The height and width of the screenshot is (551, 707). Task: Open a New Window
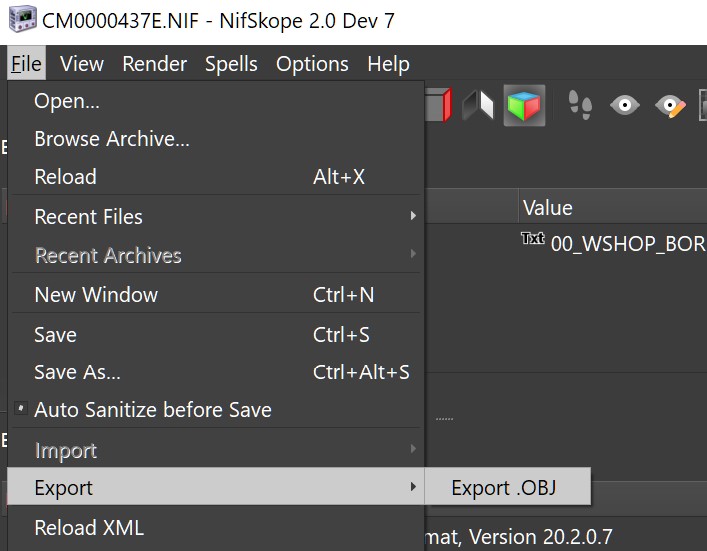pos(96,295)
